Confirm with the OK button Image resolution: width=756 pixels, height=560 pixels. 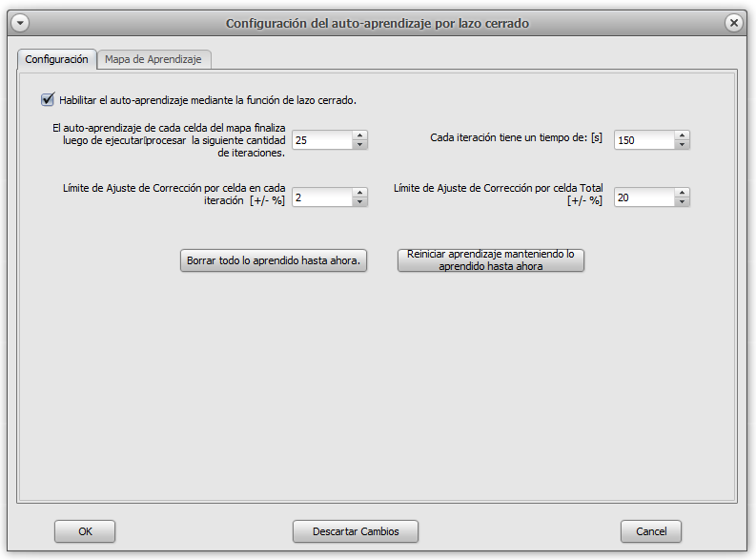(x=85, y=531)
